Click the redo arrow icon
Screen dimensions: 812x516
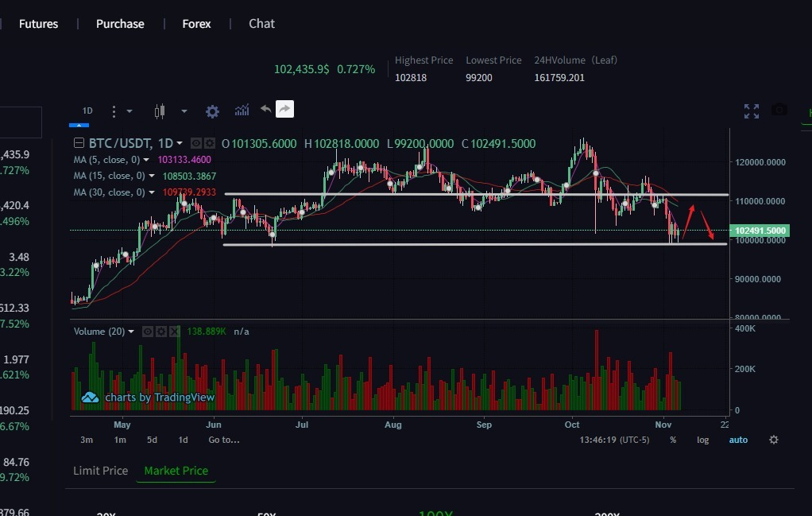coord(284,110)
